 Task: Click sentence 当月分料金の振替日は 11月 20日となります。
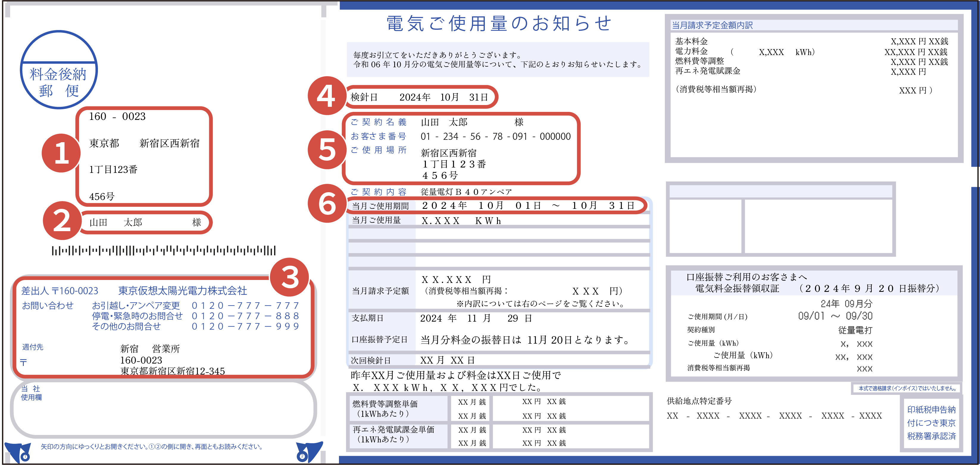click(525, 339)
